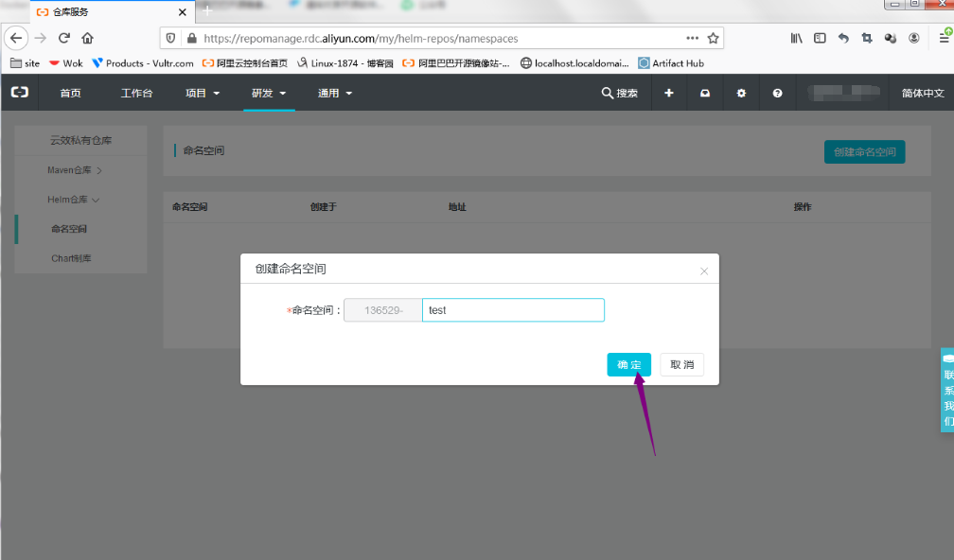Screen dimensions: 954x560
Task: Bookmark this page with the star icon
Action: (713, 38)
